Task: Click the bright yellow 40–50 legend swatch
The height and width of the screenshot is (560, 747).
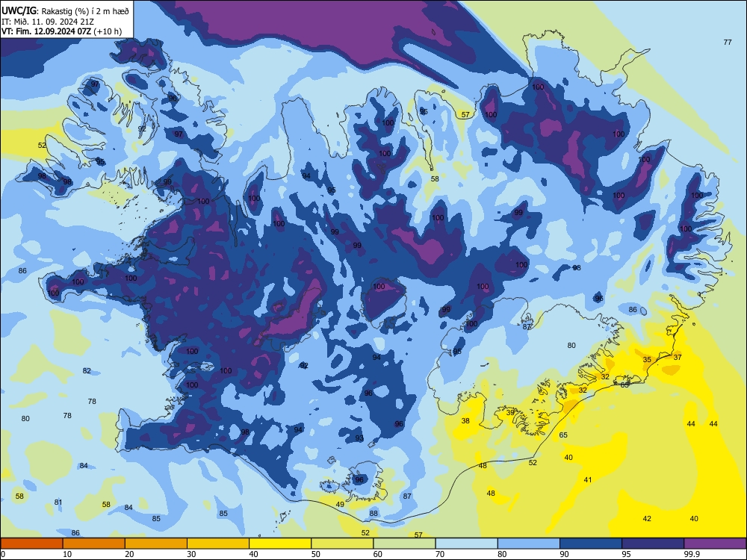Action: [x=280, y=544]
